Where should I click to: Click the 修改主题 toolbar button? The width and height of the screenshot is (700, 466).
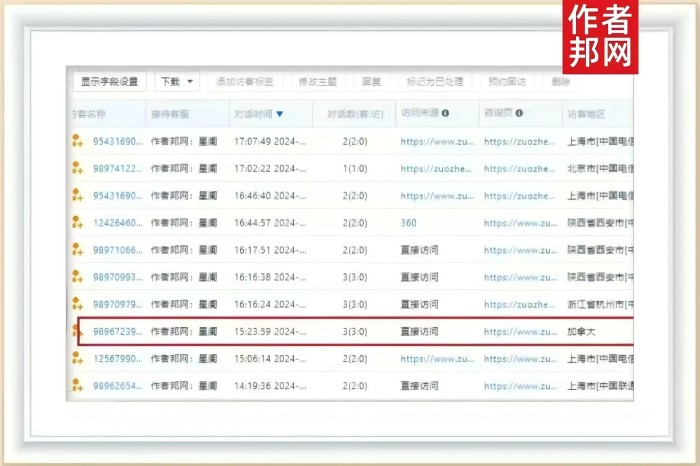[317, 82]
